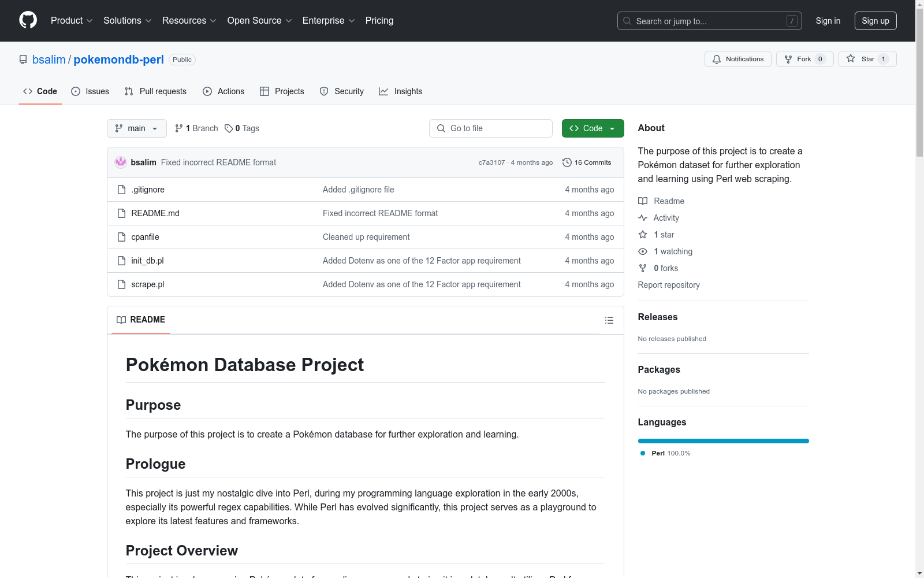Open pokemondb-perl repository name link

pyautogui.click(x=119, y=60)
